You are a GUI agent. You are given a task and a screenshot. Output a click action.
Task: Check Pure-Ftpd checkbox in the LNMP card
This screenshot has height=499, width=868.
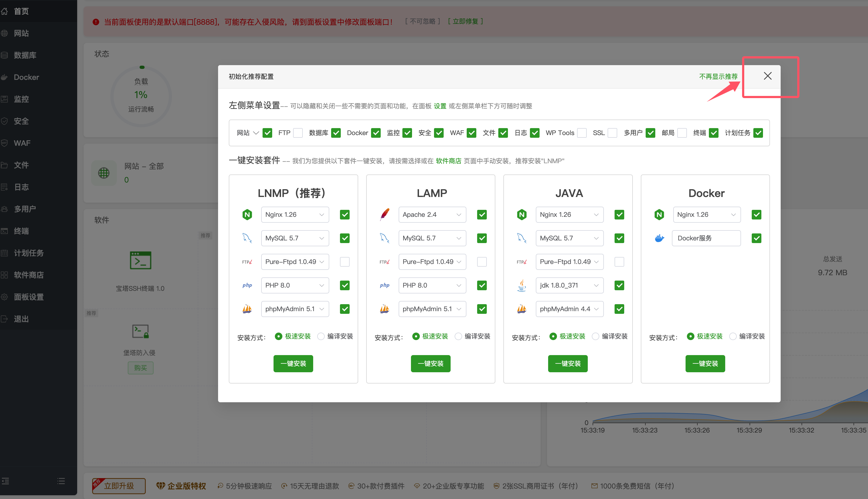(345, 262)
